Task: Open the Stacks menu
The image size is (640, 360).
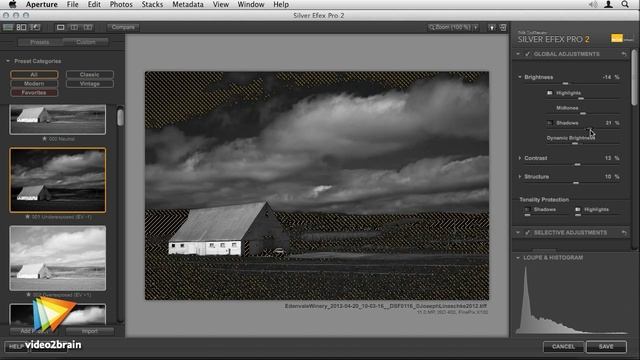Action: coord(152,4)
